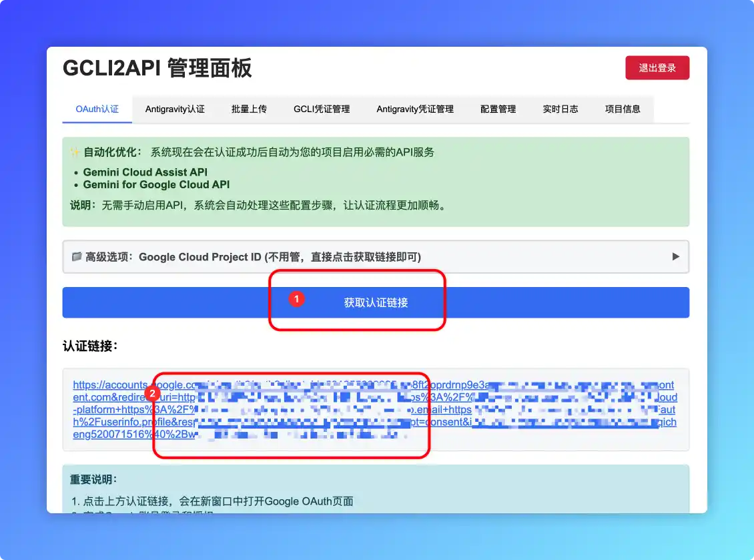Switch to the 实时日志 tab
754x560 pixels.
560,109
